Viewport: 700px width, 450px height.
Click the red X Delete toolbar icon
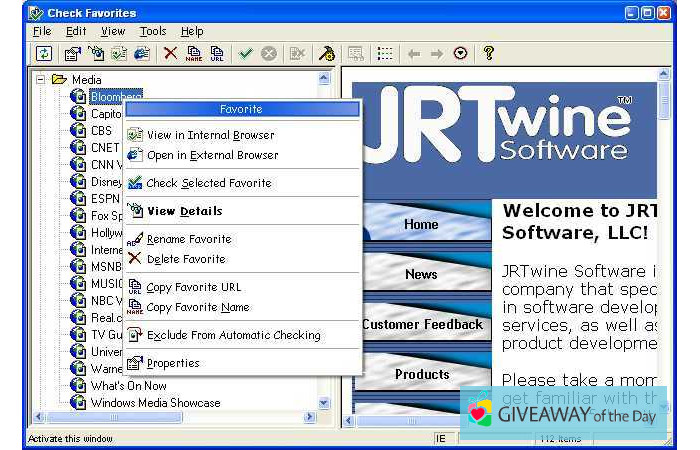[171, 54]
